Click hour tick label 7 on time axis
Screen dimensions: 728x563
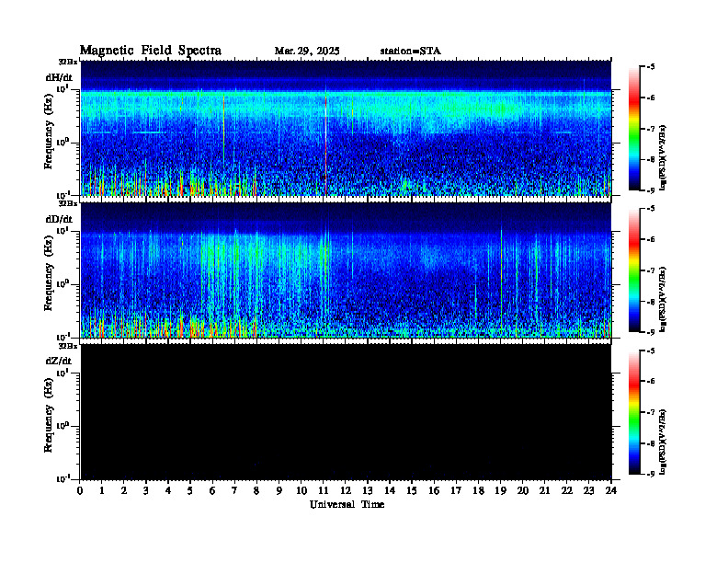235,491
